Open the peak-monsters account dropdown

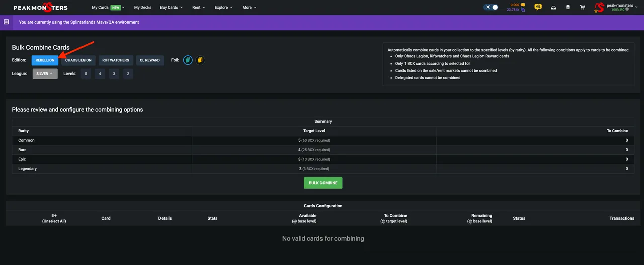coord(623,5)
